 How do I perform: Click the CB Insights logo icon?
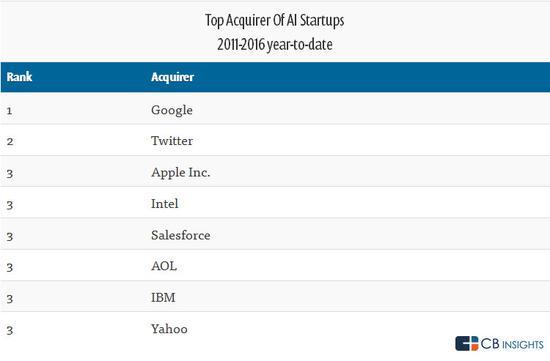coord(467,343)
